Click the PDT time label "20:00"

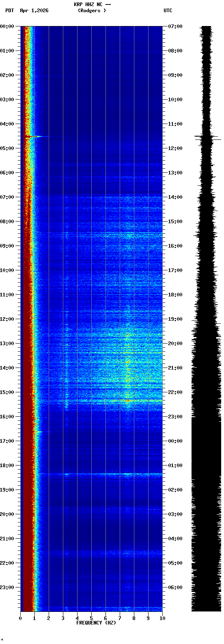click(7, 514)
